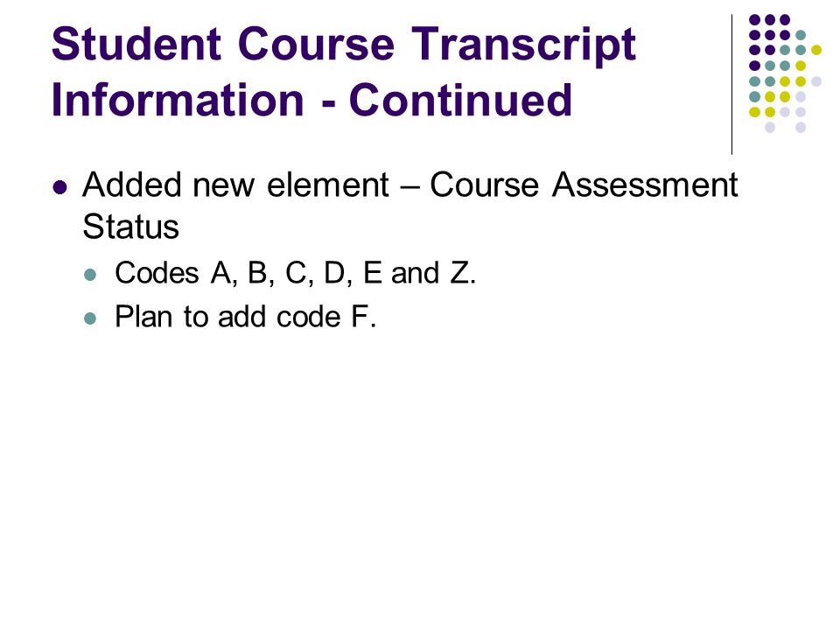Viewport: 840px width, 630px height.
Task: Click the word "Information" in the title
Action: point(178,100)
